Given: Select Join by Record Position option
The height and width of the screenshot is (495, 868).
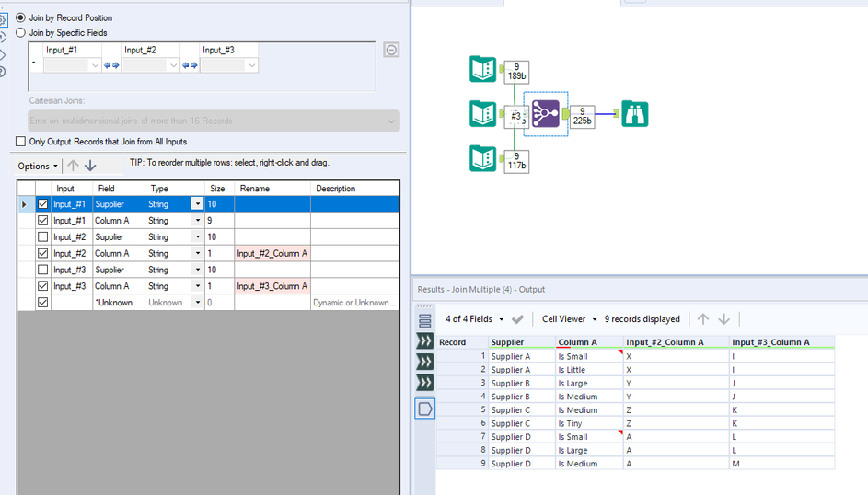Looking at the screenshot, I should tap(21, 18).
